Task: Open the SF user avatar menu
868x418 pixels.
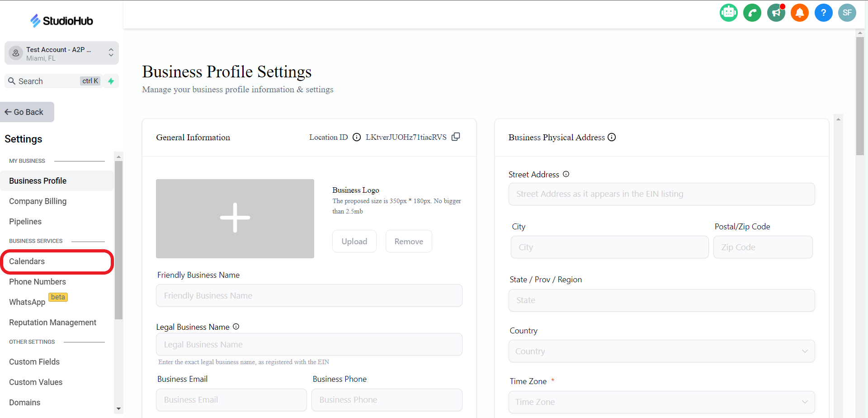Action: [x=847, y=13]
